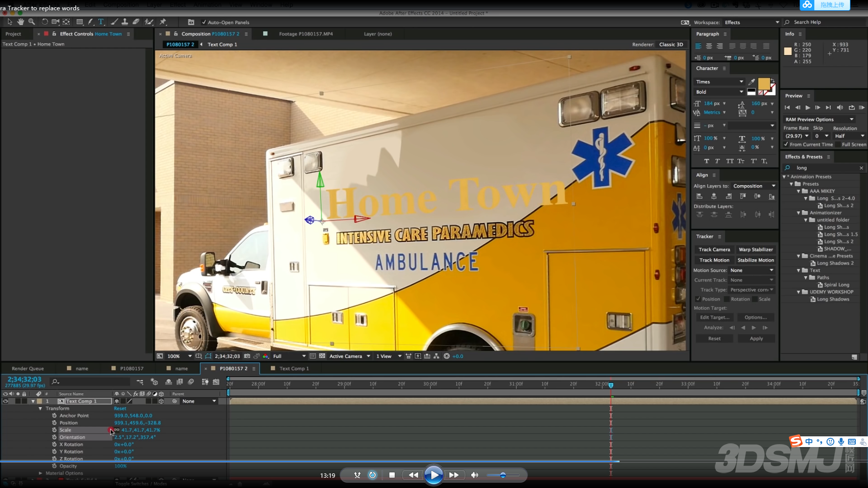Left align text in Paragraph panel
868x488 pixels.
[698, 46]
